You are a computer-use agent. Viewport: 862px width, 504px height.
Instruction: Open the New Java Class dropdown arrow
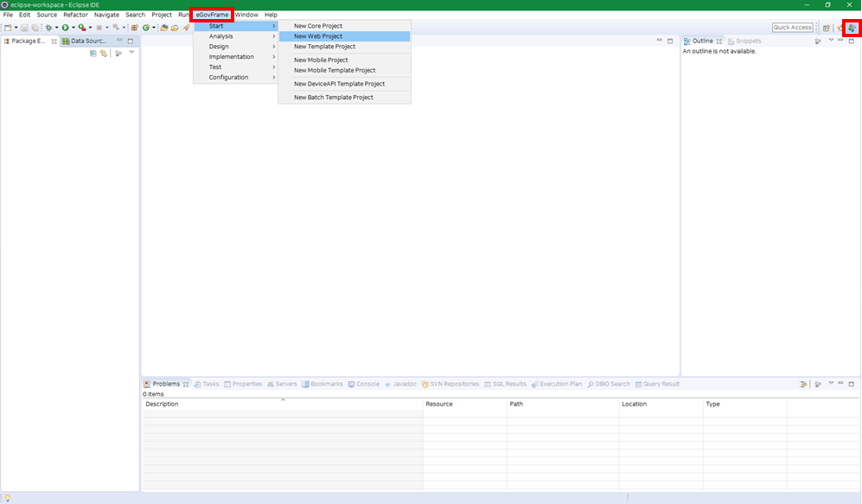click(x=154, y=28)
